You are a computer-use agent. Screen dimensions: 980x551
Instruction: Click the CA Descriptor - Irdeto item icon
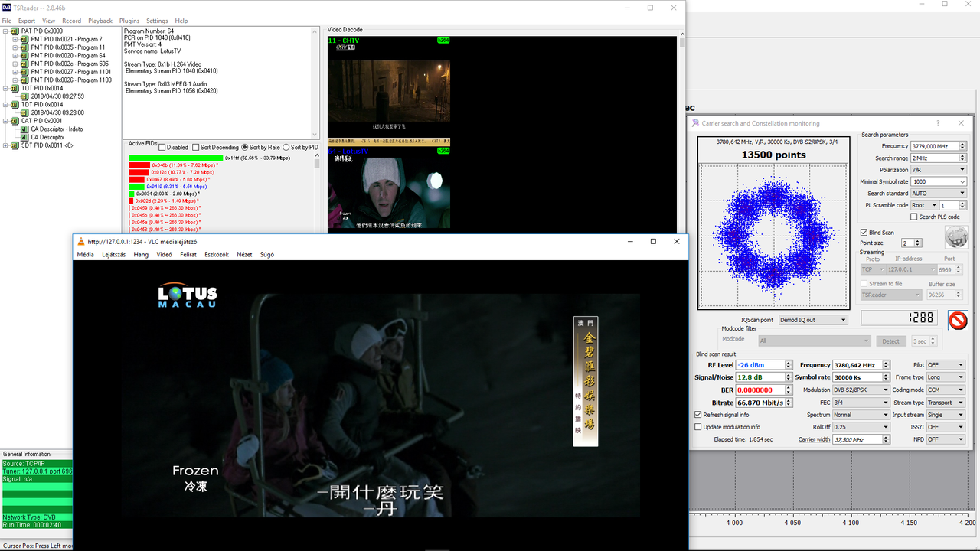pyautogui.click(x=25, y=129)
